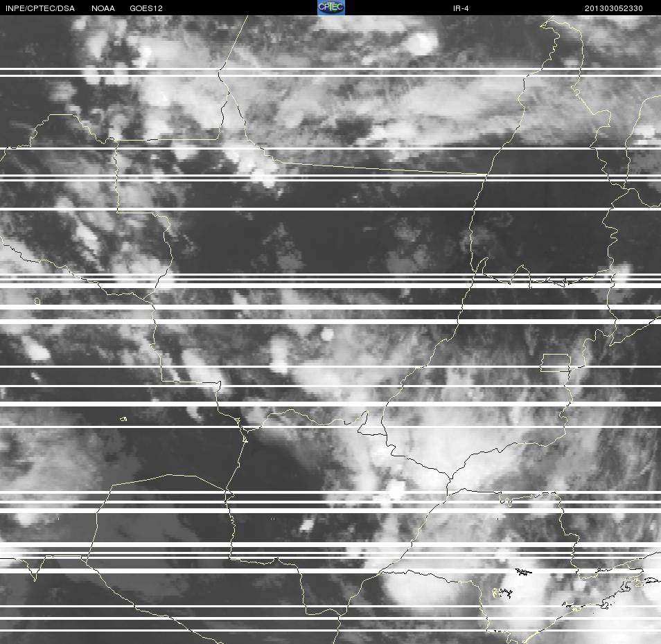
Task: Click the CPTEC logo in header
Action: [x=331, y=8]
